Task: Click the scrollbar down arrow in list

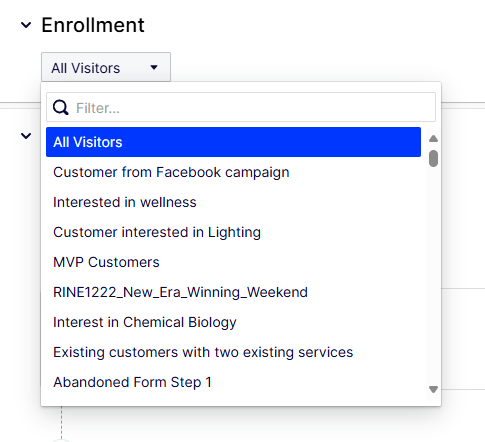Action: coord(433,389)
